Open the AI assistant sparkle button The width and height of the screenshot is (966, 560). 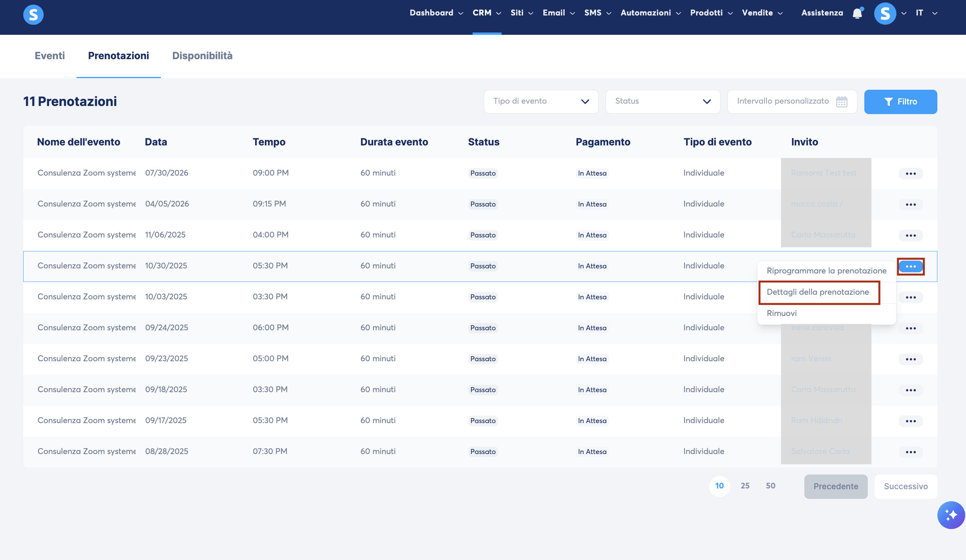tap(951, 515)
